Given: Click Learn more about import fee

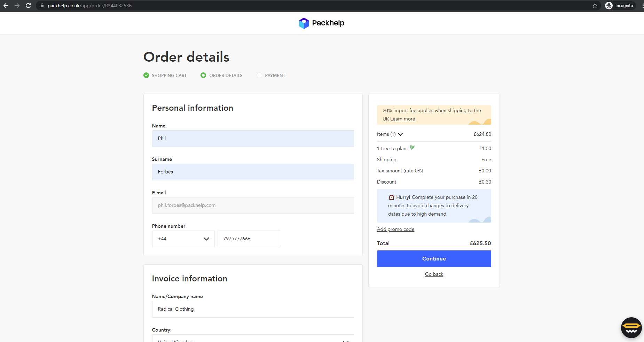Looking at the screenshot, I should tap(402, 119).
